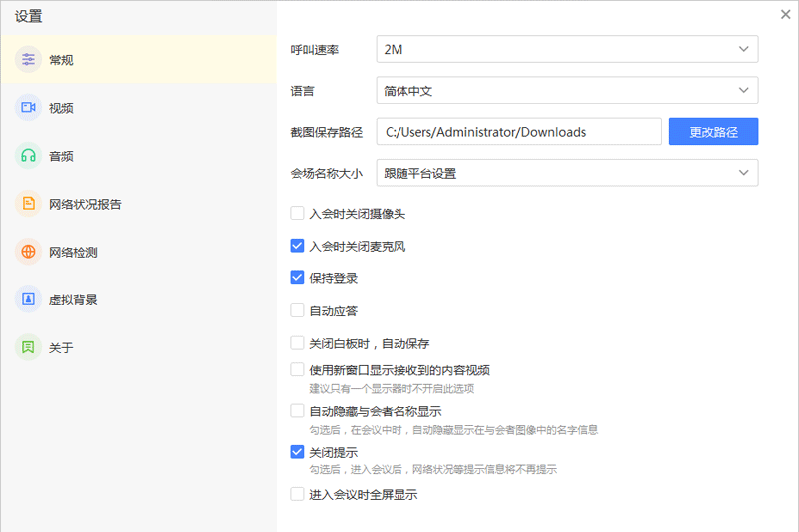Click the 虚拟背景 portrait icon
The image size is (799, 532).
28,299
